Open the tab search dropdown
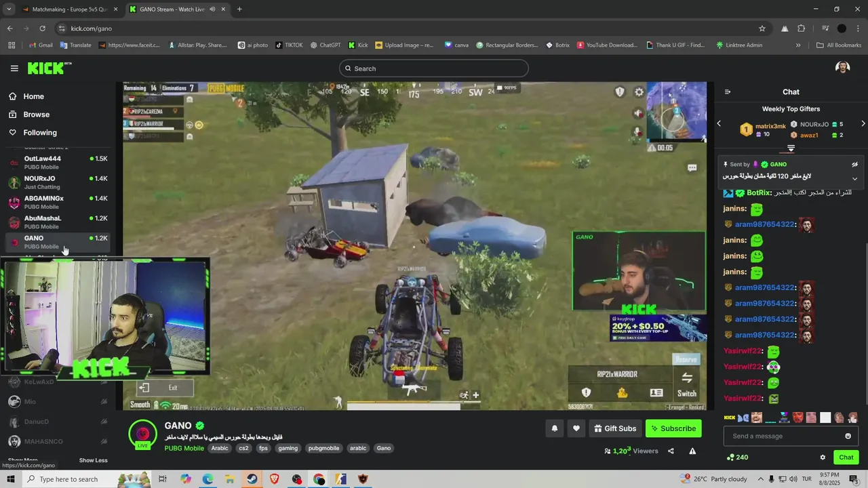 pos(9,9)
